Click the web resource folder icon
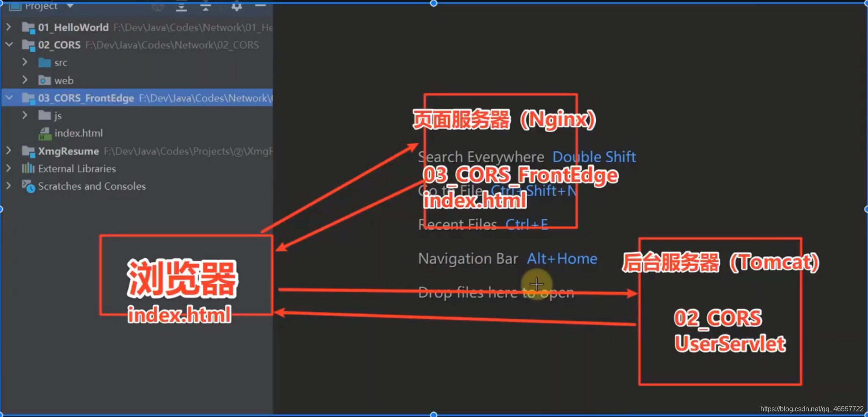The height and width of the screenshot is (417, 868). [x=44, y=80]
